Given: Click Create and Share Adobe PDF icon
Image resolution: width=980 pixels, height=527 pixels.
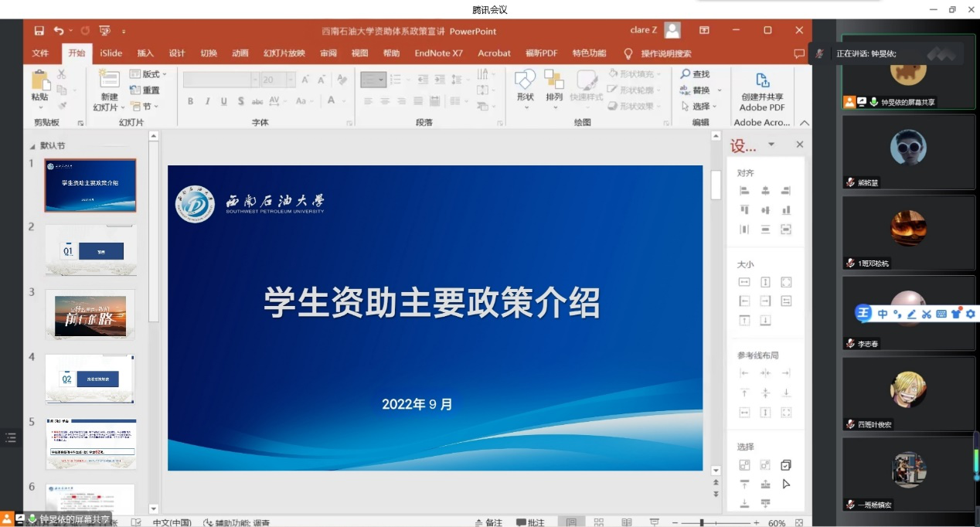Looking at the screenshot, I should [763, 80].
